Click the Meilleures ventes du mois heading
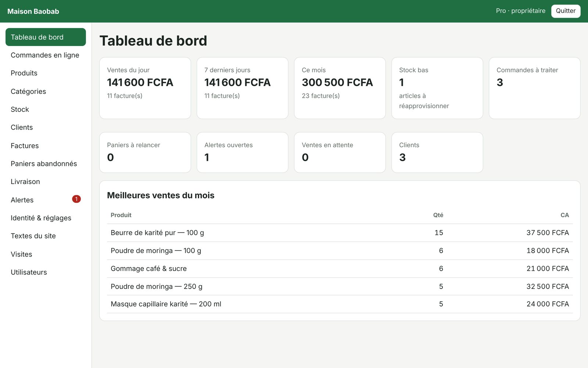This screenshot has height=368, width=588. tap(161, 195)
